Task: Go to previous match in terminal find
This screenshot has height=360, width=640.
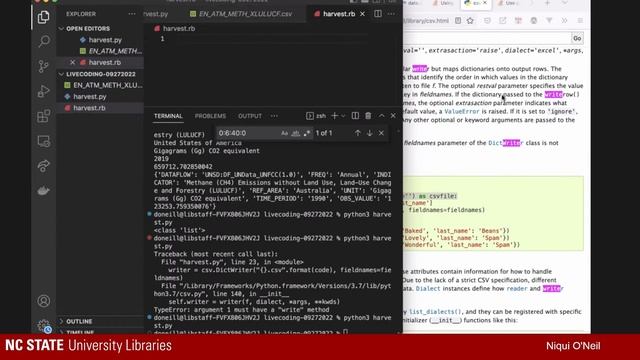Action: click(x=358, y=133)
